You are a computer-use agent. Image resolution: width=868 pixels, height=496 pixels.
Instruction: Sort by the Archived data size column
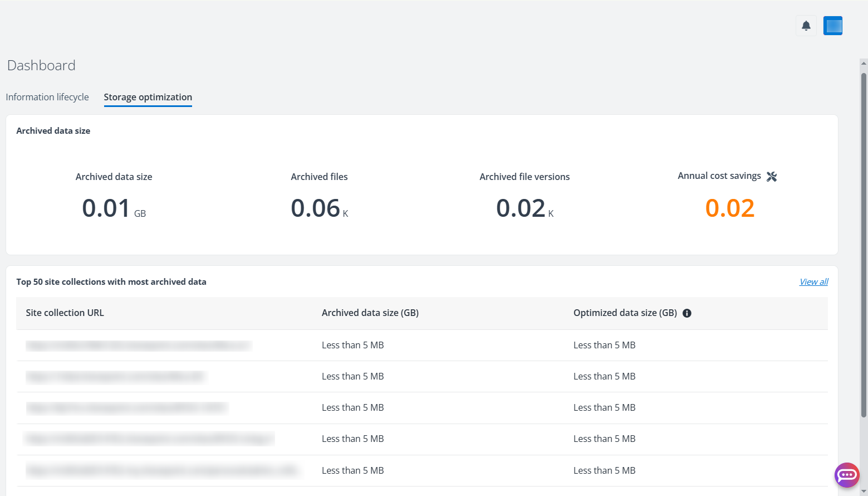[370, 313]
